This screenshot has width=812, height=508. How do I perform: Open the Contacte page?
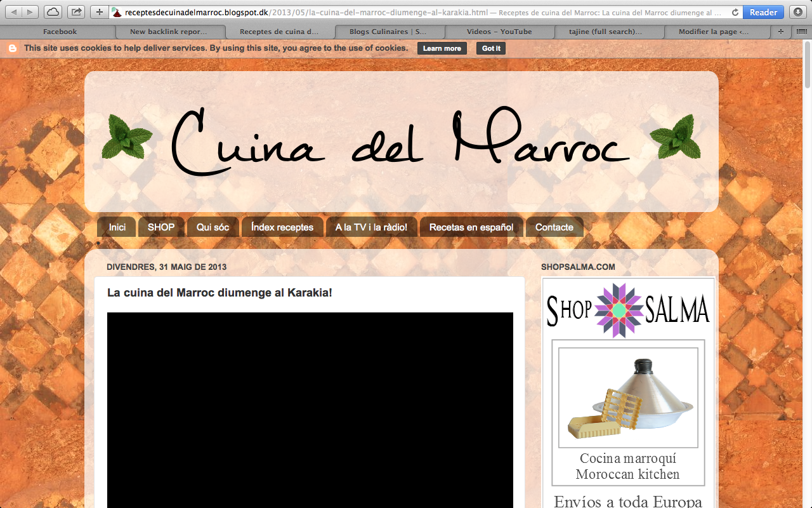pos(554,227)
